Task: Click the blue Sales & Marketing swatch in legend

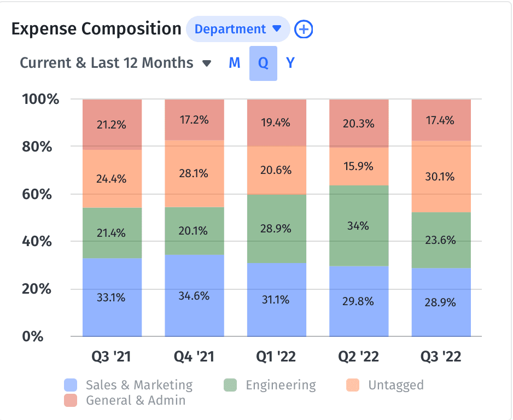Action: tap(71, 385)
